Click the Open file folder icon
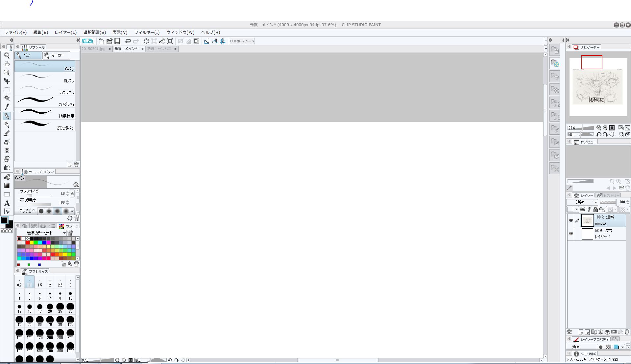This screenshot has width=631, height=364. point(109,41)
